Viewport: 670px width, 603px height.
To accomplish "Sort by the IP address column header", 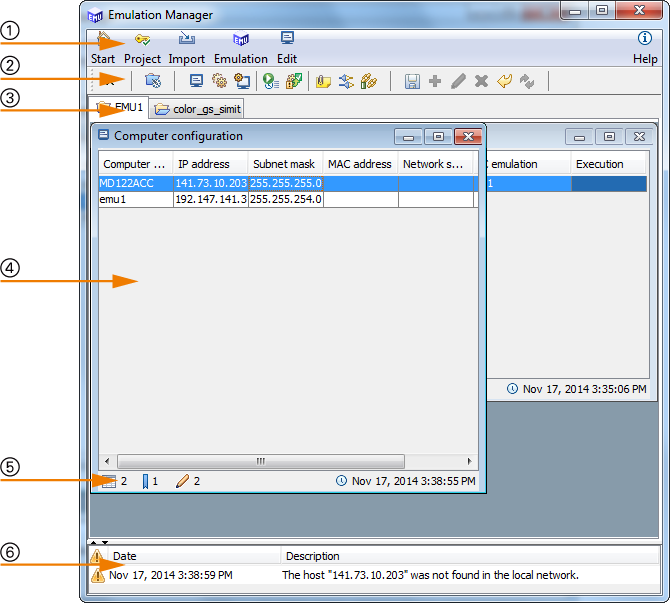I will (211, 164).
